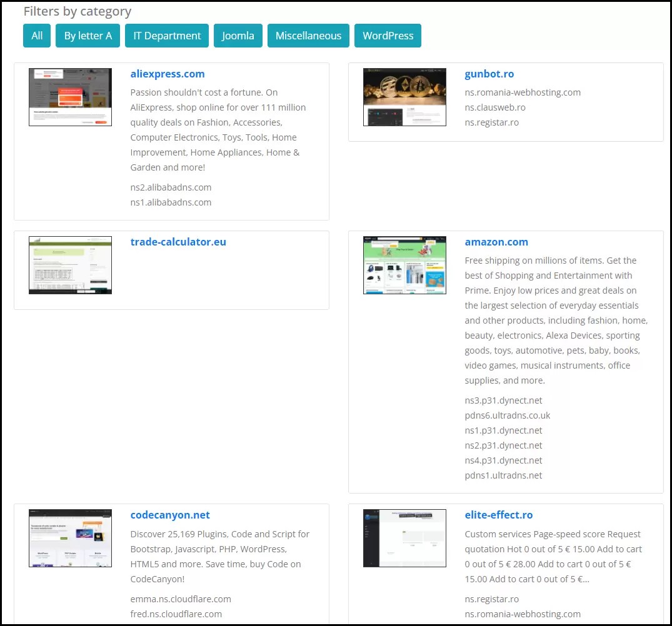Click elite-effect 'Custom services Page-speed' description
The height and width of the screenshot is (626, 672).
coord(553,557)
